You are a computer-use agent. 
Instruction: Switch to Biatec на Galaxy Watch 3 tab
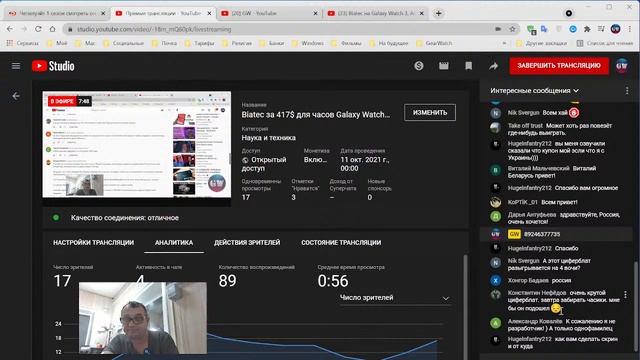[x=376, y=13]
